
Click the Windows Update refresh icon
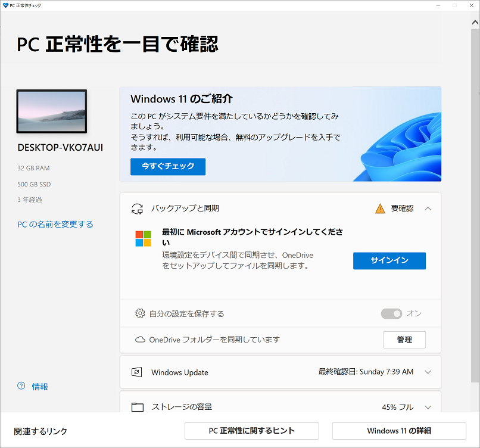click(x=136, y=372)
